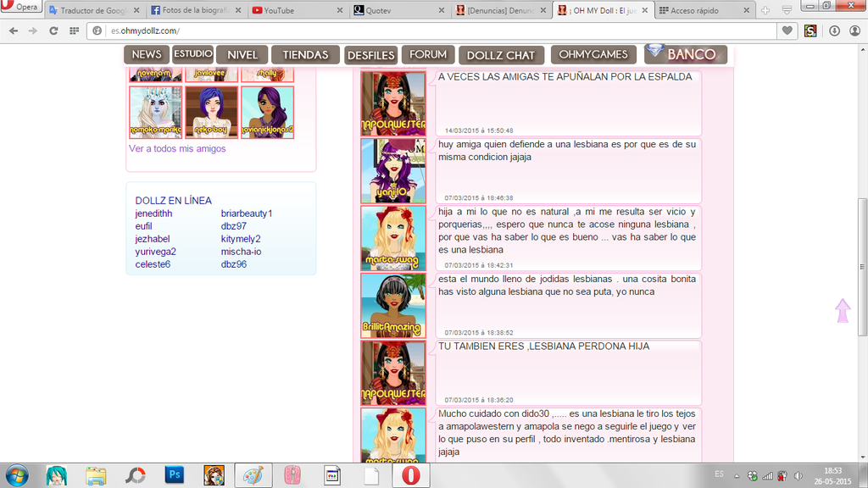Click the downloads icon in browser toolbar
The image size is (868, 488).
[834, 30]
